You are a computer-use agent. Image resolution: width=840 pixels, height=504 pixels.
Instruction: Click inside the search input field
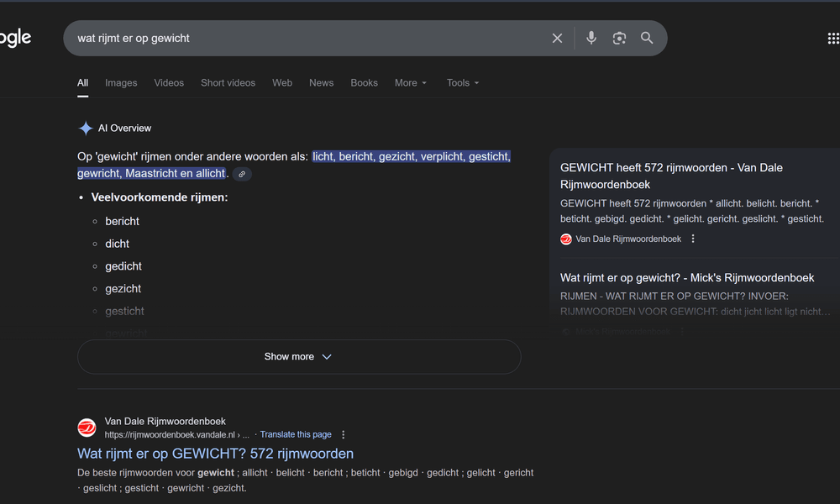(252, 37)
